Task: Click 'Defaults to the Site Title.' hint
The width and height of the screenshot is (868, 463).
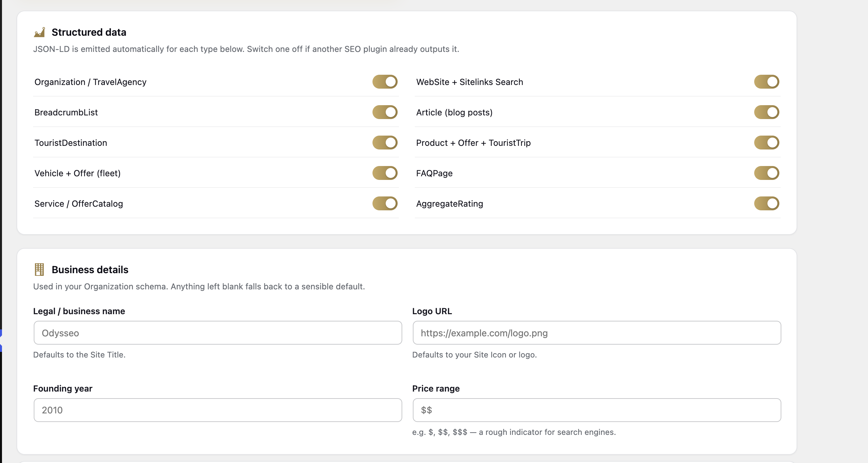Action: [x=79, y=355]
